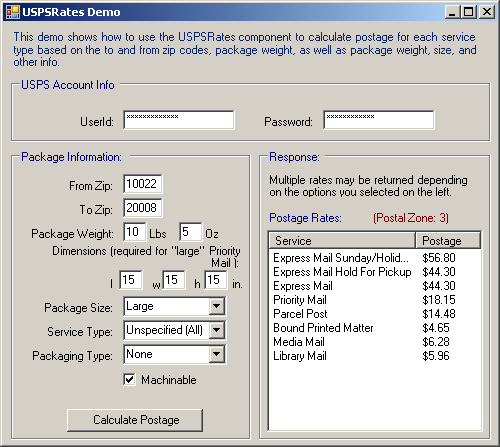Expand the Service Type dropdown arrow
Viewport: 500px width, 447px height.
click(217, 330)
